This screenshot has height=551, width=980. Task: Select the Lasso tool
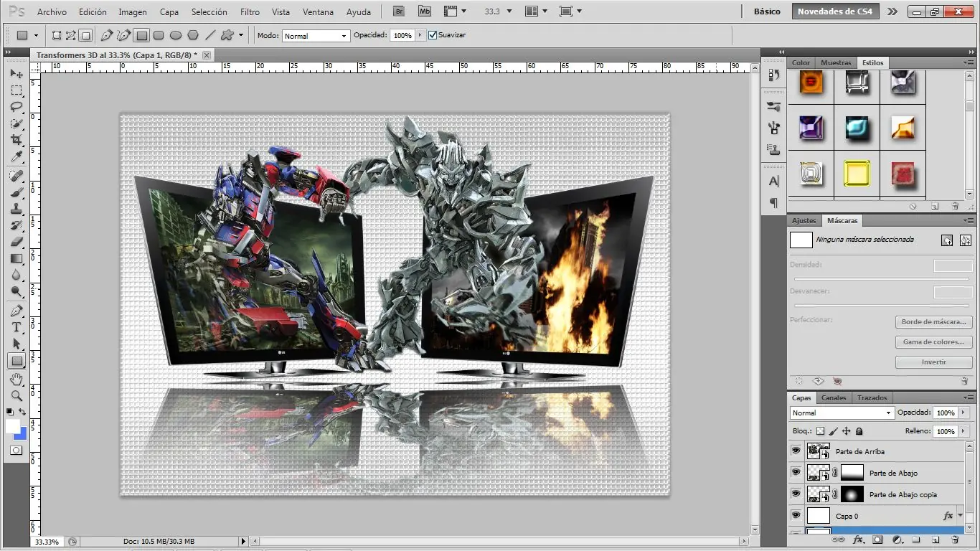tap(17, 107)
